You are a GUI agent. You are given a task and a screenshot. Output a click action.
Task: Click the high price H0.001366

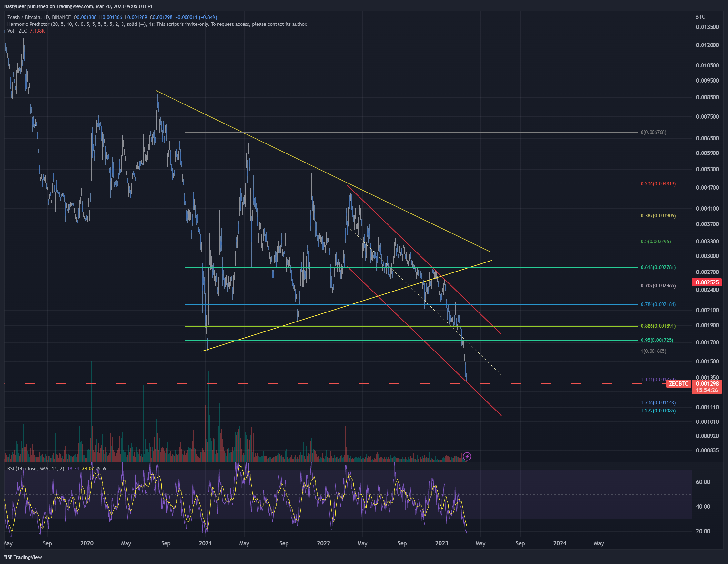pyautogui.click(x=111, y=17)
